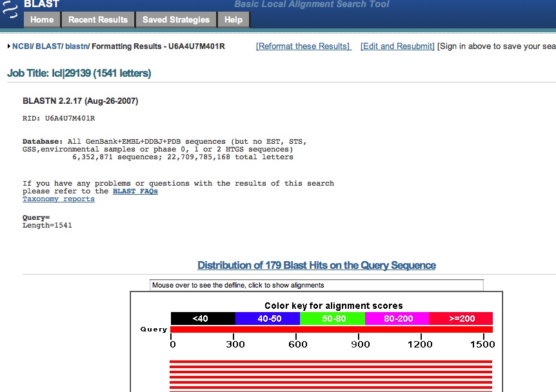Click the Query= label text
Viewport: 556px width, 392px height.
tap(36, 218)
